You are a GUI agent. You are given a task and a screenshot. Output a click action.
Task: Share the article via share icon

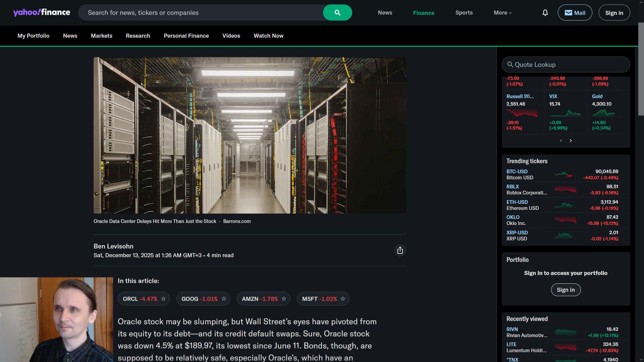[x=400, y=251]
